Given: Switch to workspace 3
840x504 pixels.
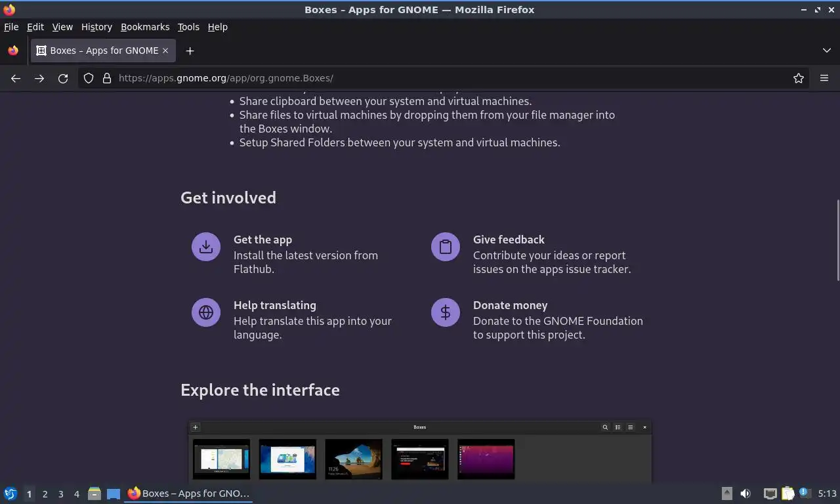Looking at the screenshot, I should pos(60,493).
